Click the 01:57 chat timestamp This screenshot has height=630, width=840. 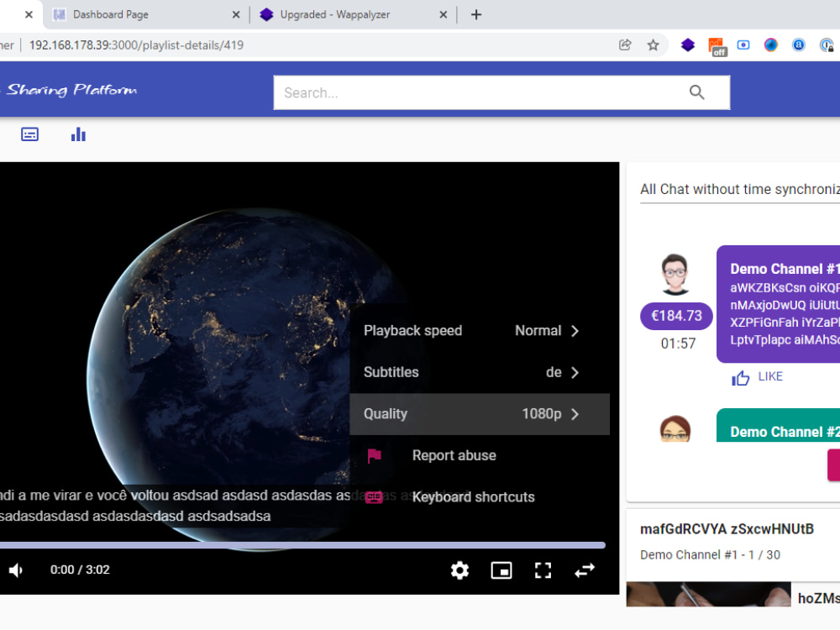pyautogui.click(x=678, y=344)
